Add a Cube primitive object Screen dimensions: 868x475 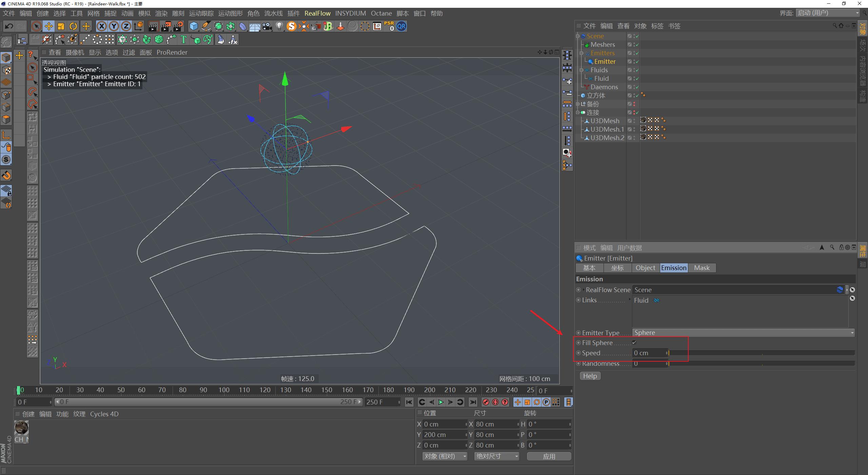pos(194,26)
